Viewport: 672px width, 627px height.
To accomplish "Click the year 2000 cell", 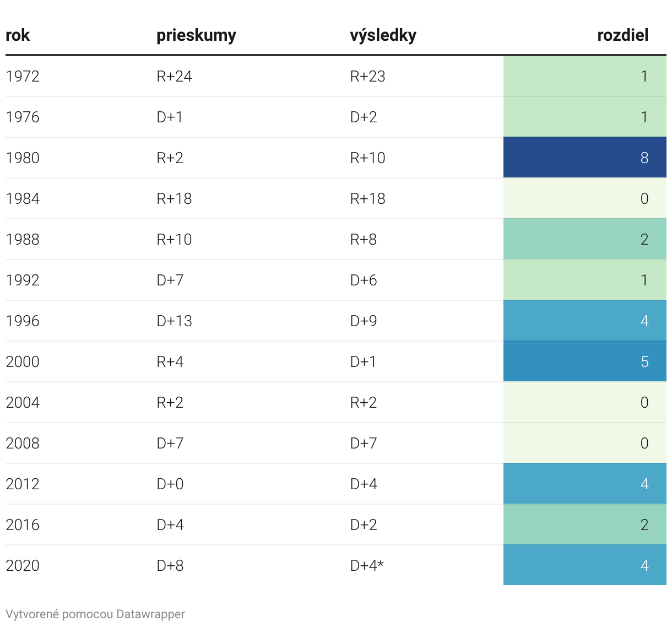I will (23, 361).
